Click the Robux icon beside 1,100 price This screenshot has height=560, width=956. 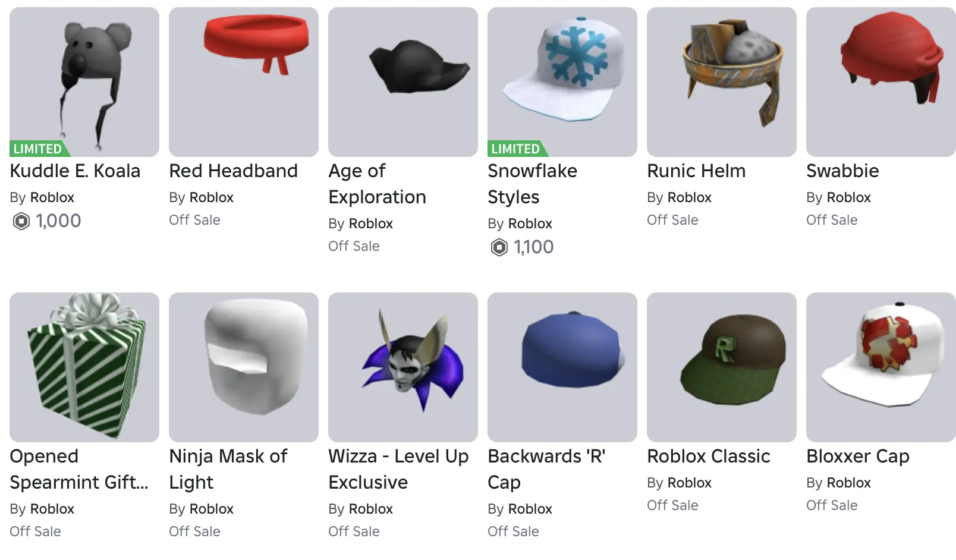coord(499,247)
